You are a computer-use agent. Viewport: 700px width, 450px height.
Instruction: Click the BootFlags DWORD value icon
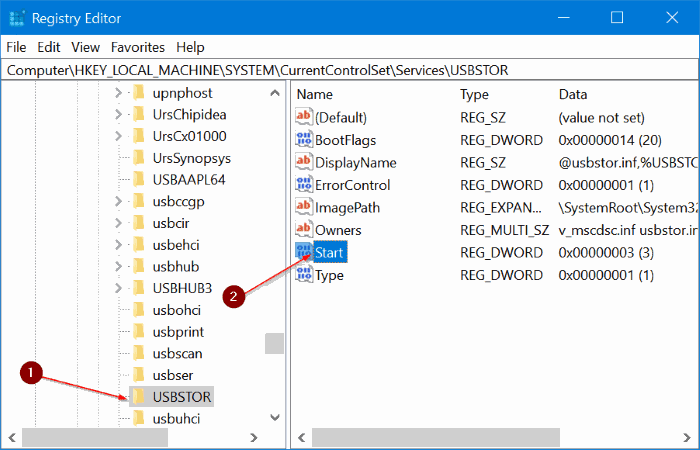[x=304, y=140]
